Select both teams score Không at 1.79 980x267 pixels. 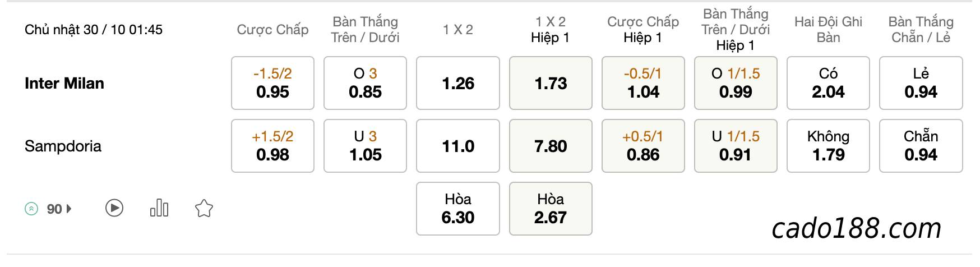point(828,146)
